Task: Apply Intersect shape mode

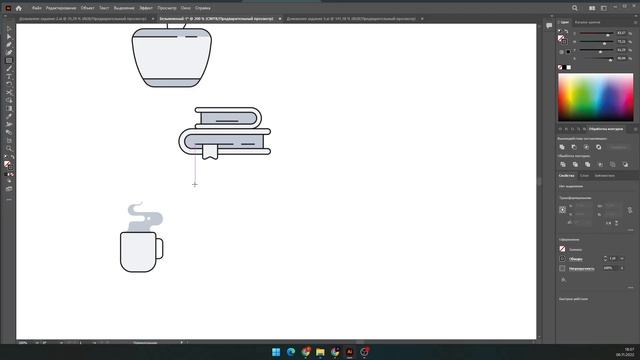Action: tap(586, 147)
